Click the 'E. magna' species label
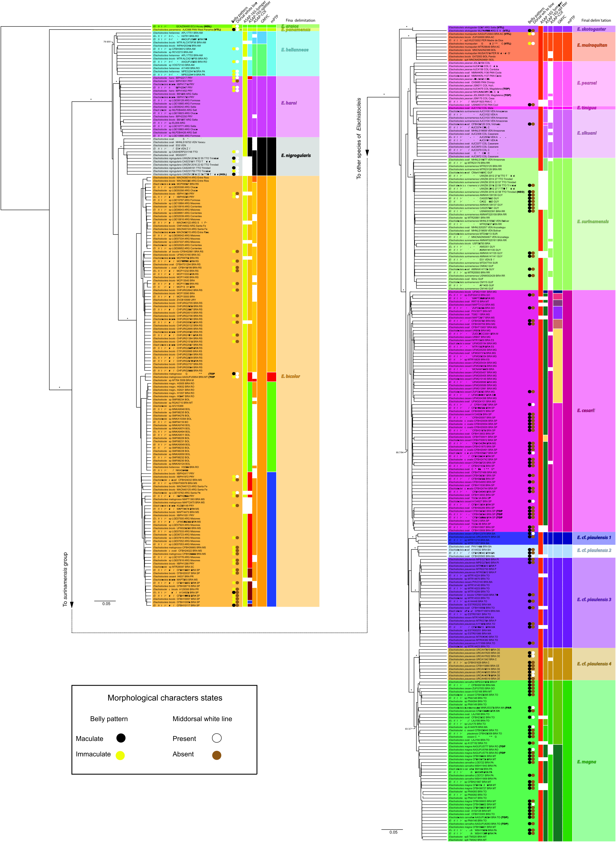This screenshot has width=616, height=842. (x=587, y=762)
